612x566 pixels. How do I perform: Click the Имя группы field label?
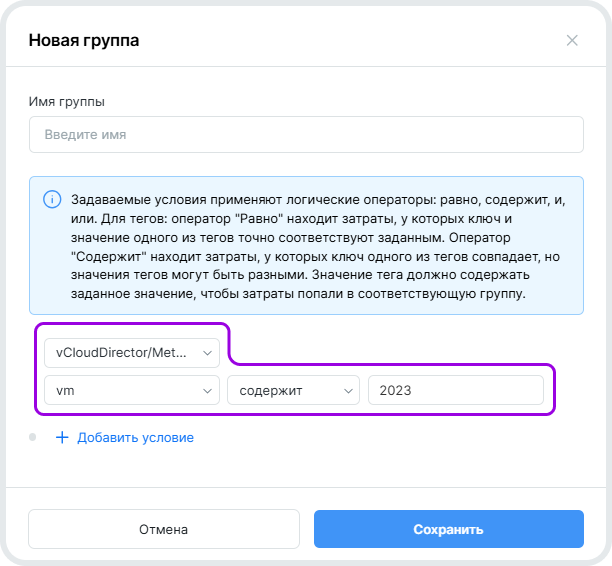tap(66, 102)
